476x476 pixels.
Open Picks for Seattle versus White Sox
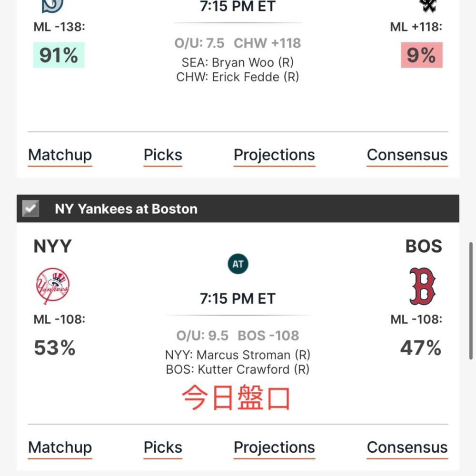163,155
